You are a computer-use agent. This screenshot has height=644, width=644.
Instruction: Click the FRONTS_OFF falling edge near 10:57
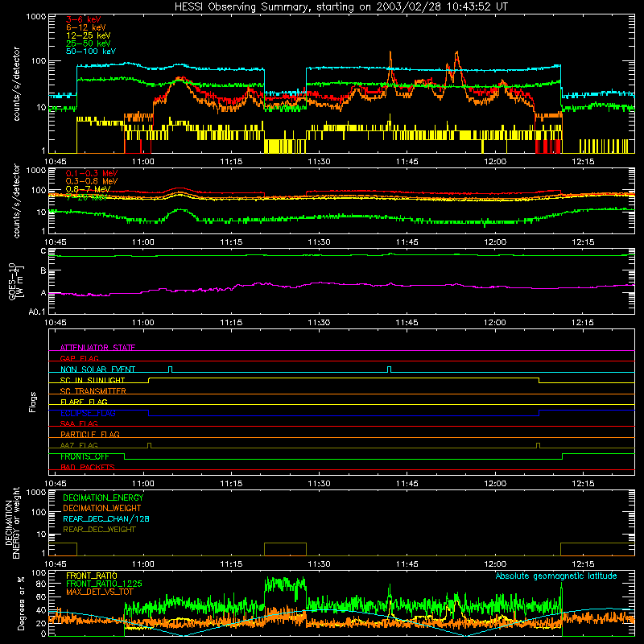pyautogui.click(x=125, y=456)
